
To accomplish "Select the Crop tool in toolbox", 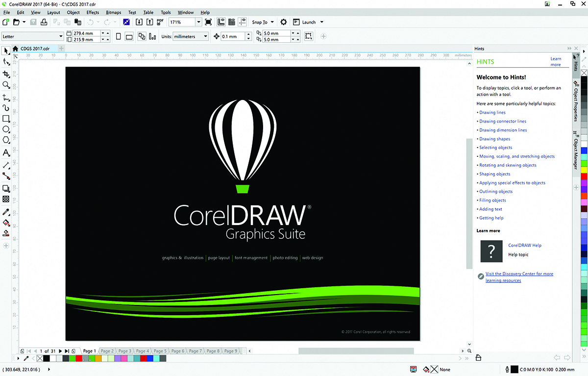I will coord(6,74).
